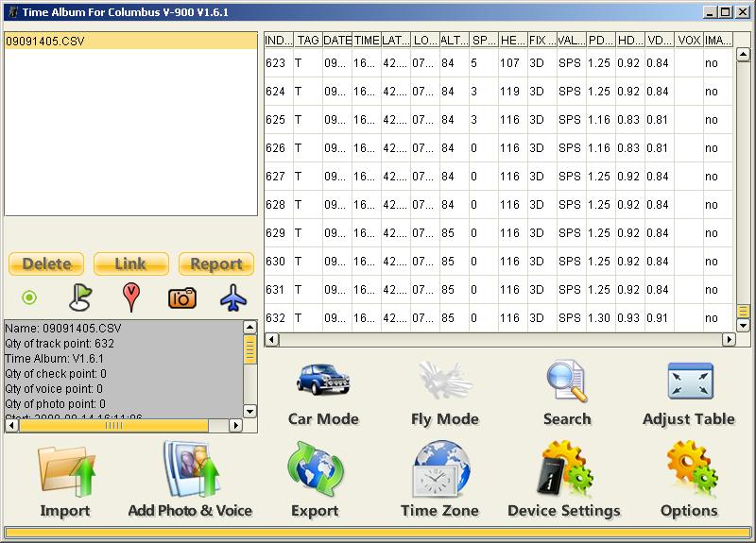Open the Import folder icon
The width and height of the screenshot is (756, 543).
(x=66, y=471)
